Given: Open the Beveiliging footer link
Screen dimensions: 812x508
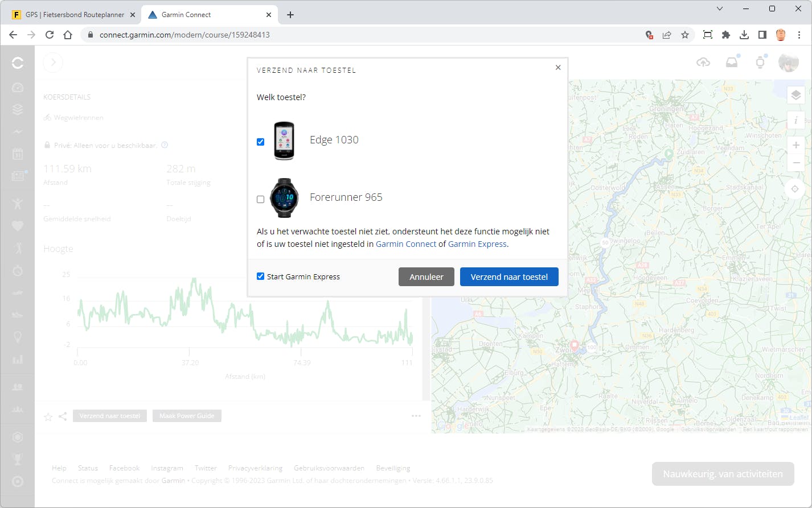Looking at the screenshot, I should pos(393,468).
